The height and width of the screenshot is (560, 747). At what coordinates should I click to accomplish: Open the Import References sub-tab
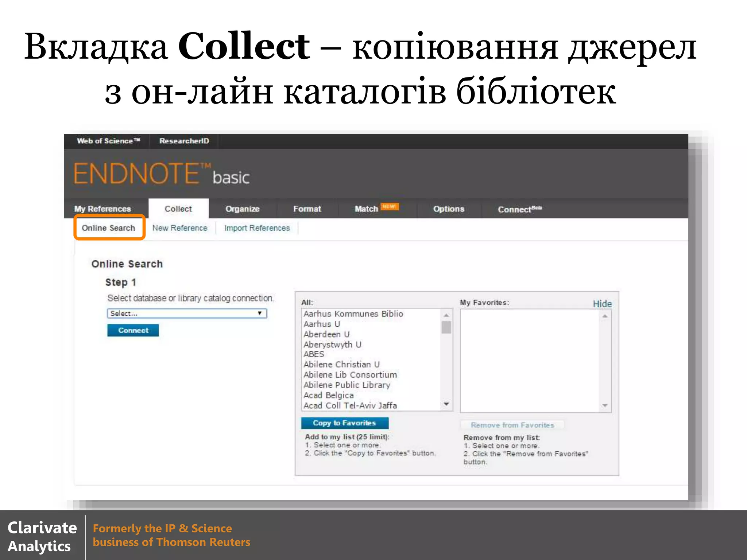coord(257,228)
